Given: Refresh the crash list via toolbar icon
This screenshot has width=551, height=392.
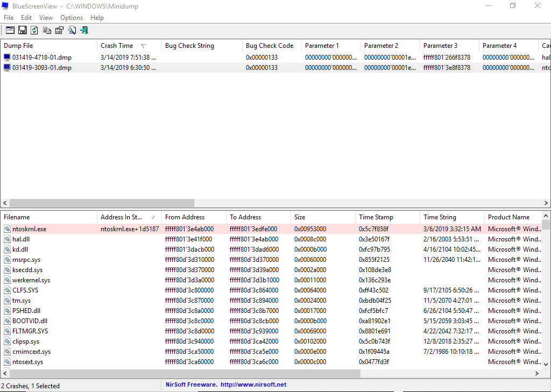Looking at the screenshot, I should click(34, 30).
